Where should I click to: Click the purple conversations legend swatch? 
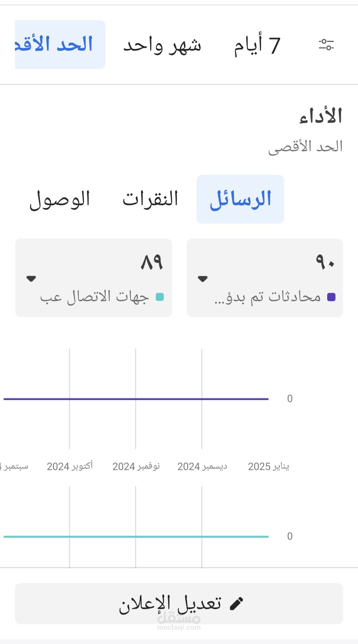tap(331, 297)
